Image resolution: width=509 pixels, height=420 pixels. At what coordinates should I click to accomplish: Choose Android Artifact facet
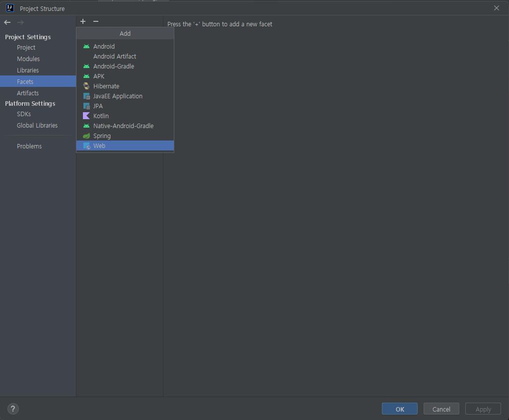tap(125, 57)
